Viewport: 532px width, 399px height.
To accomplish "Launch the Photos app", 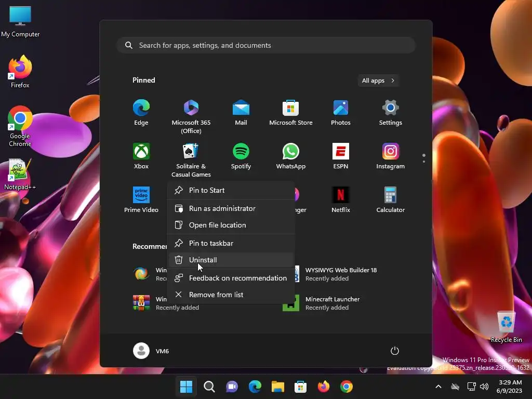I will coord(341,113).
